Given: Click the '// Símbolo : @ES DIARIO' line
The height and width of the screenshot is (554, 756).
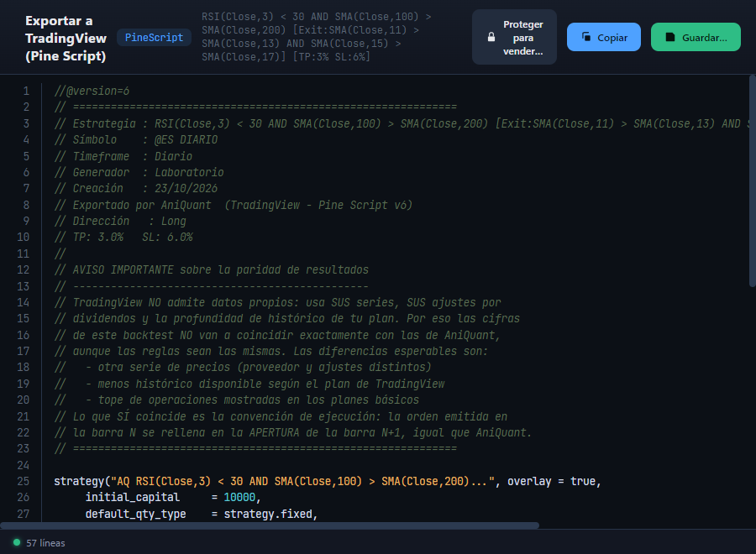Looking at the screenshot, I should coord(136,139).
